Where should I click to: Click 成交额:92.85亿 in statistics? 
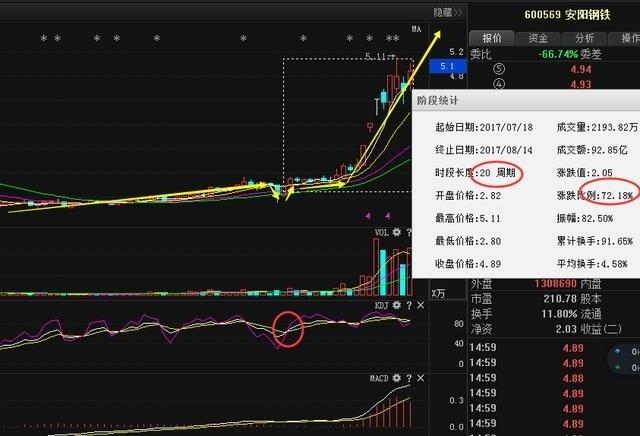pyautogui.click(x=592, y=150)
